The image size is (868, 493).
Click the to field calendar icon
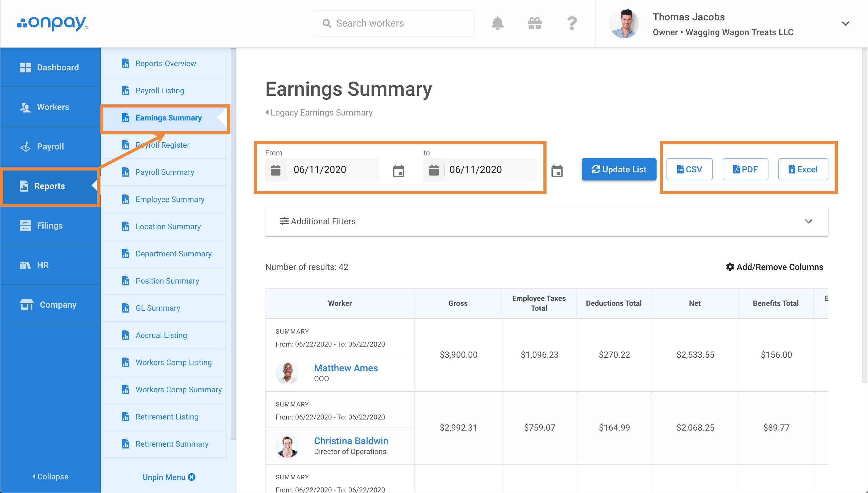pyautogui.click(x=434, y=170)
